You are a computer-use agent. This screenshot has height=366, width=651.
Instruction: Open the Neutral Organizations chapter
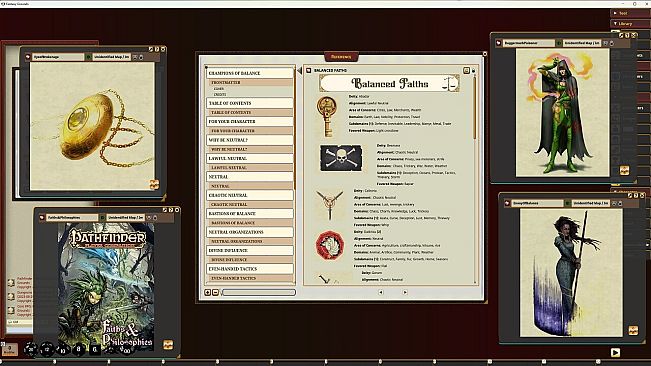click(x=250, y=232)
